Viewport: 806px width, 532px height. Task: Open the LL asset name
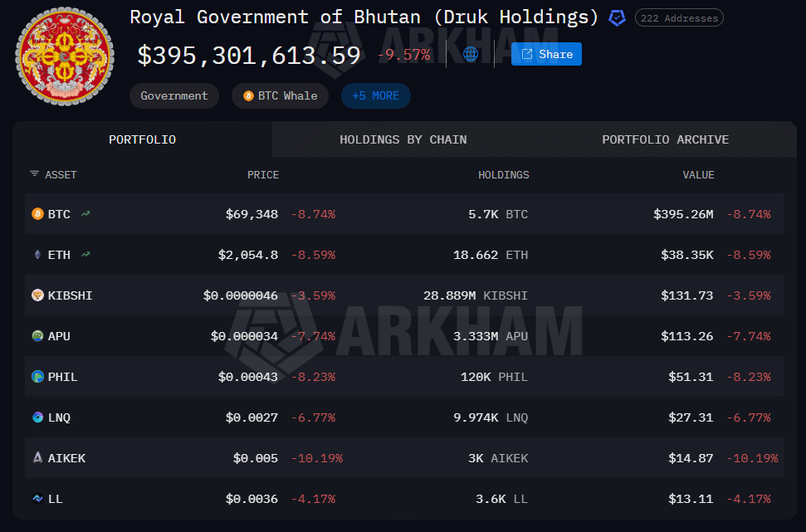click(55, 499)
